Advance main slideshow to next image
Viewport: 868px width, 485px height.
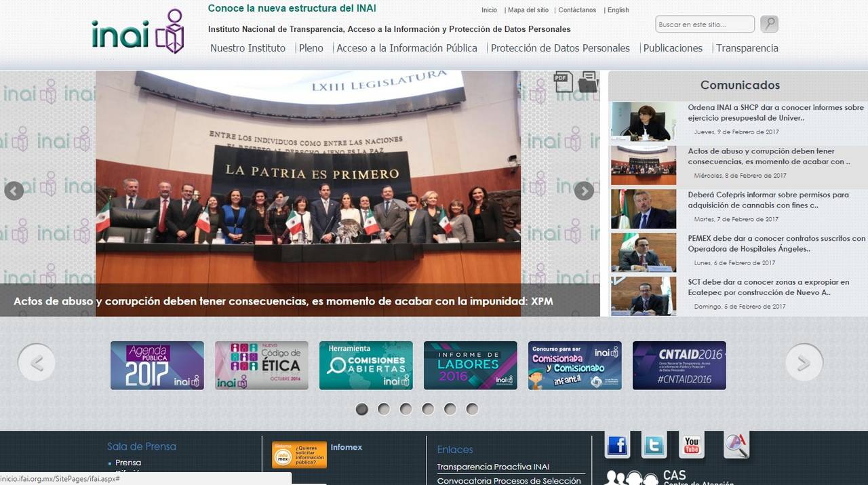pyautogui.click(x=584, y=191)
